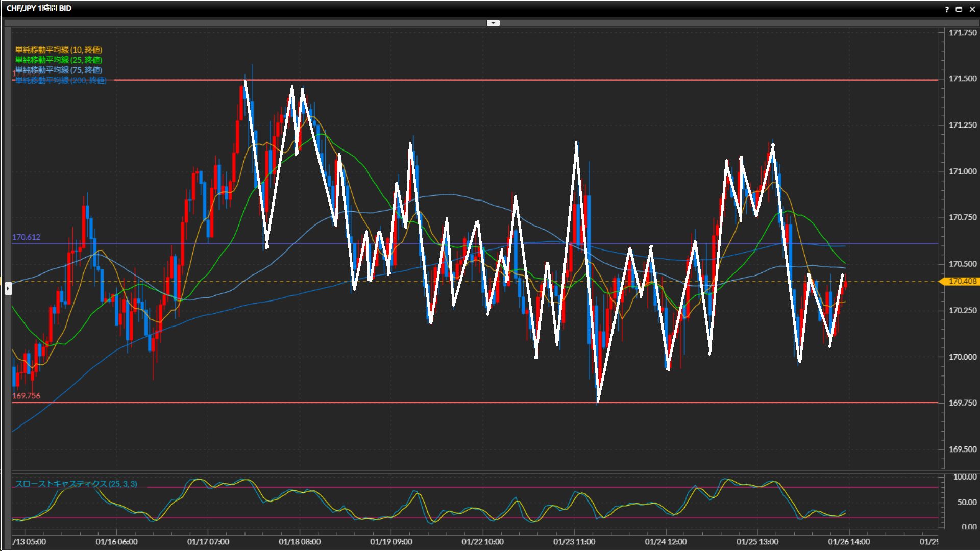Click the CHF/JPY 1時間 BID window title
The width and height of the screenshot is (980, 551).
(x=39, y=8)
